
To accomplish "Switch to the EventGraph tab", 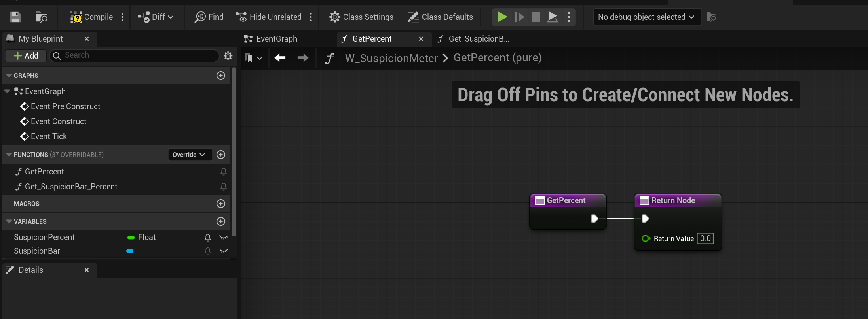I will pyautogui.click(x=276, y=39).
